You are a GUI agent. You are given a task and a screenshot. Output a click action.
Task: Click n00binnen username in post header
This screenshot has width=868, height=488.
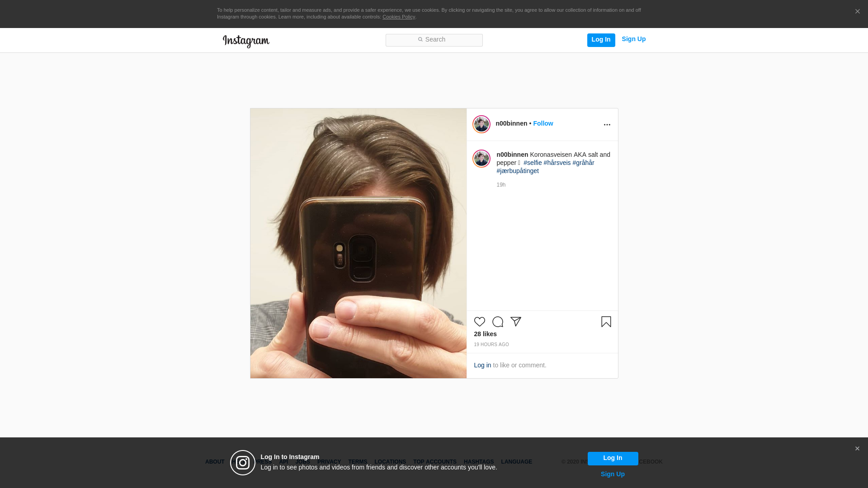(511, 123)
